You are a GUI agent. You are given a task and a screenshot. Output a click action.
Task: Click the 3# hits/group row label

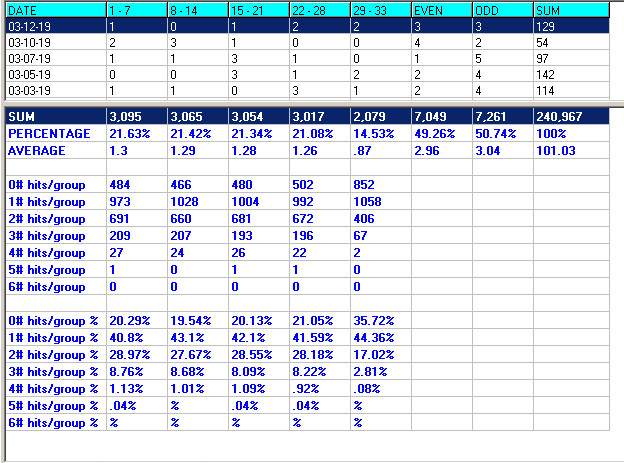[47, 236]
